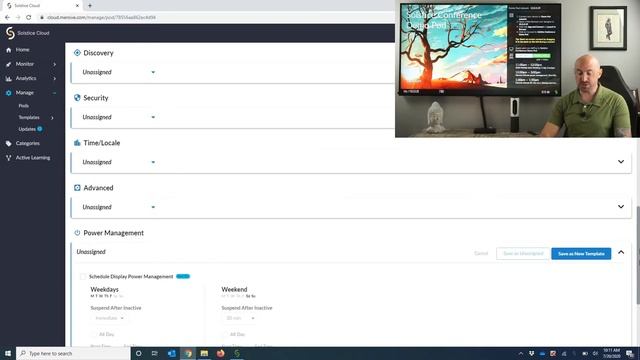
Task: Toggle the Weekdays All Day checkbox
Action: [93, 334]
